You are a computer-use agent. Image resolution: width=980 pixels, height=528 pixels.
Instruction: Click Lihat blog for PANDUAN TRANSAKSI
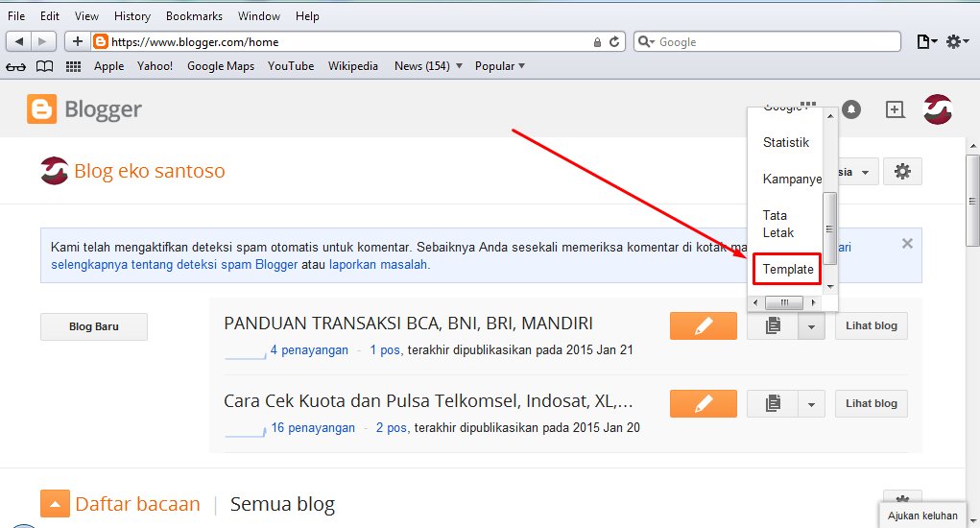[872, 325]
